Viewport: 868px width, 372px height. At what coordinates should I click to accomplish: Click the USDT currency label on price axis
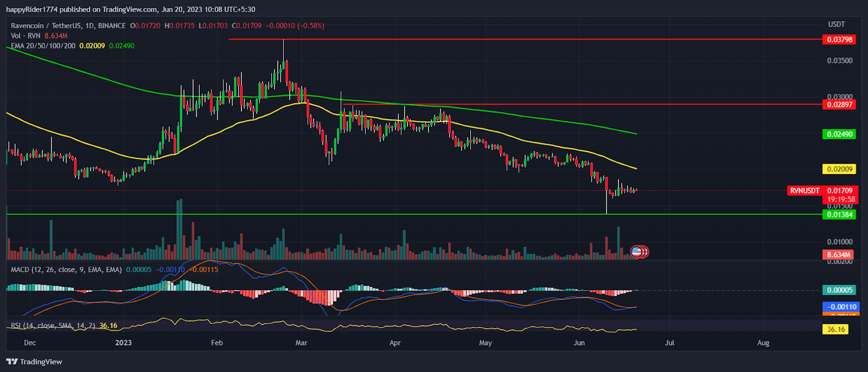(x=837, y=24)
